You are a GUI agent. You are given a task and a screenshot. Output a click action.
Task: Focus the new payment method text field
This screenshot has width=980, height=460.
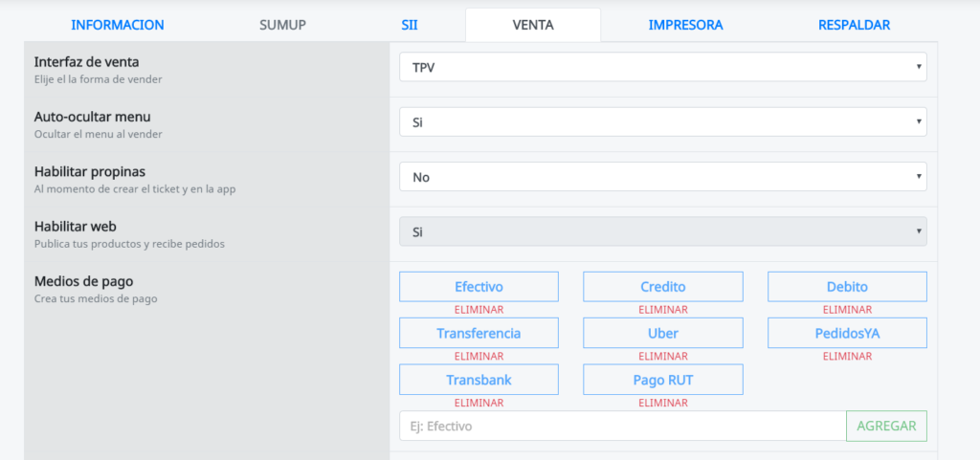coord(622,426)
